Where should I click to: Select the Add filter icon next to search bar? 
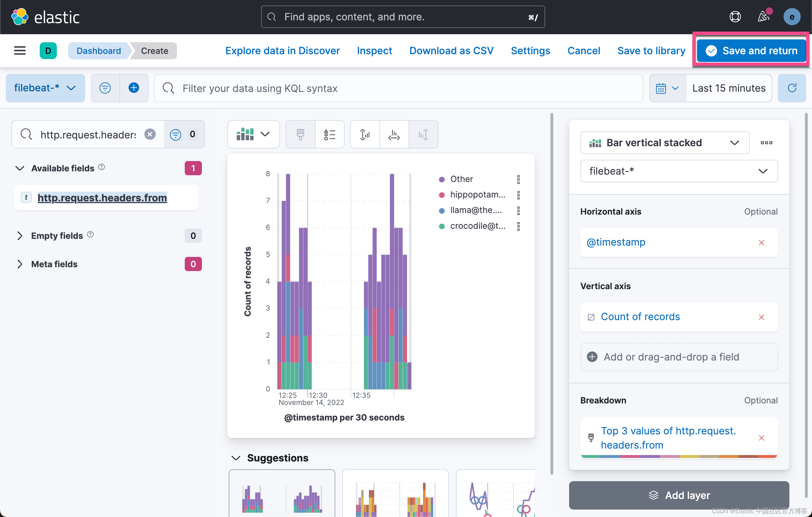click(x=133, y=87)
